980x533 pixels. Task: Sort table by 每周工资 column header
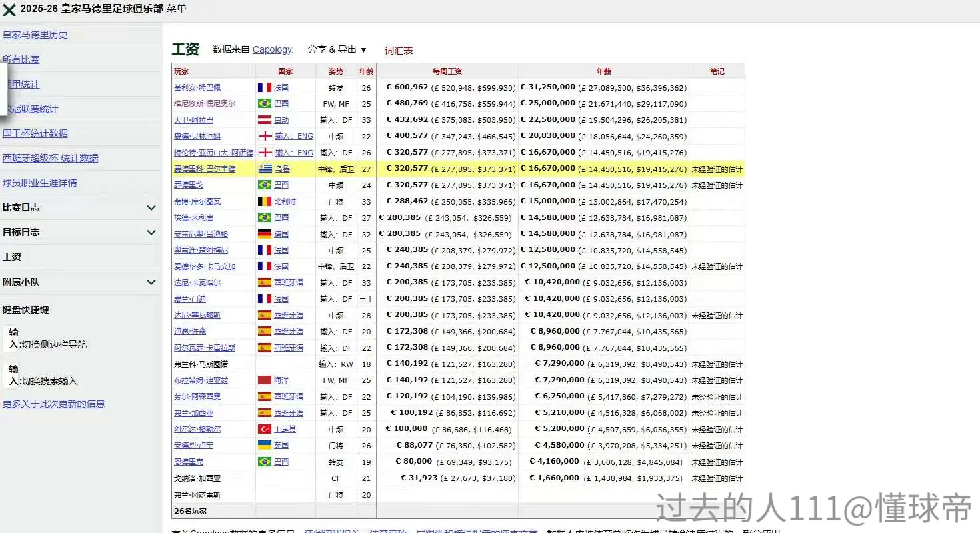click(447, 71)
